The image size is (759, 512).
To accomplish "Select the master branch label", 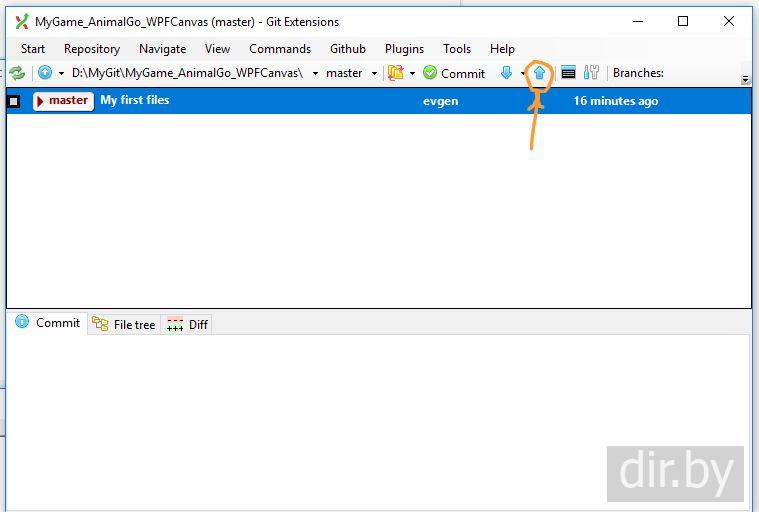I will 67,100.
